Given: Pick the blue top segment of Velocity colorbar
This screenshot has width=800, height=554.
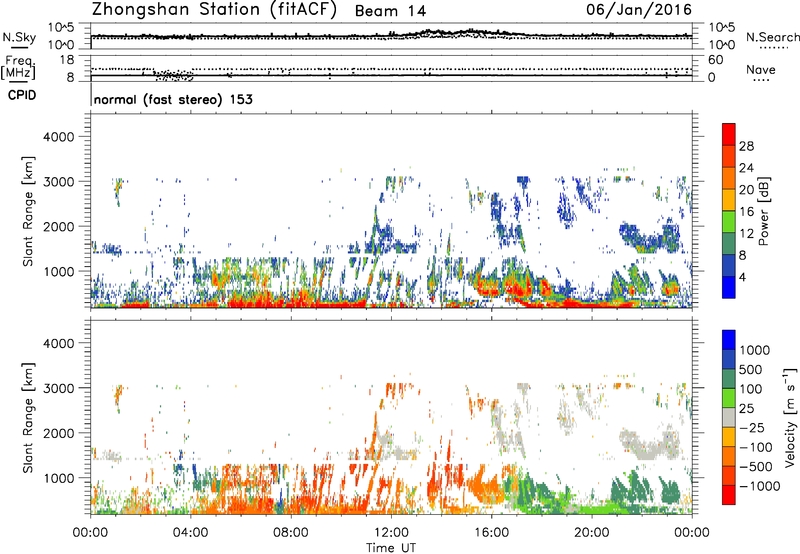Looking at the screenshot, I should (729, 340).
